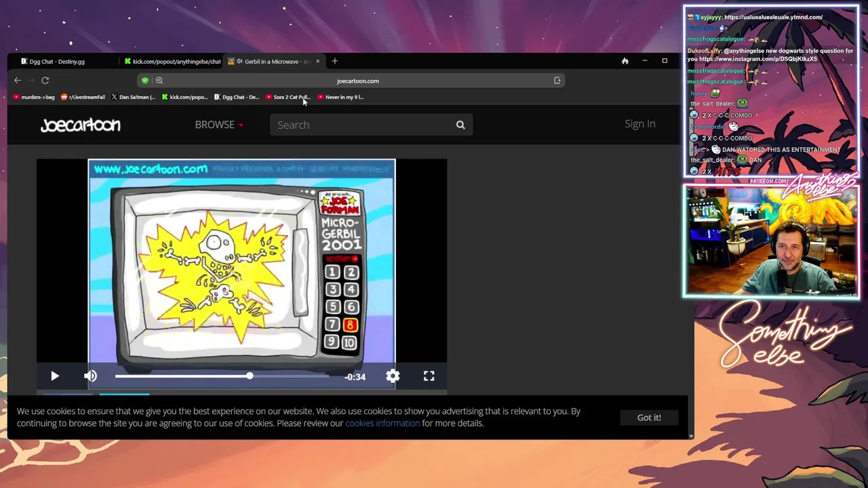Click the search magnifier icon on joecartoon
Screen dimensions: 868x488
click(460, 125)
